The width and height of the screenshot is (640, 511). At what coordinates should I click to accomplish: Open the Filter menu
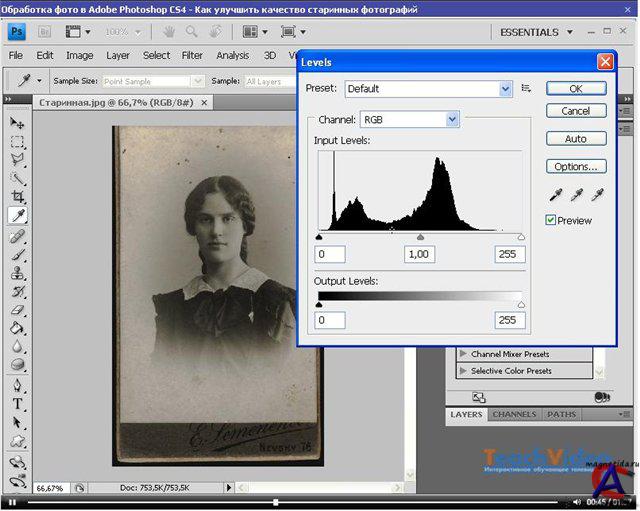(x=192, y=56)
